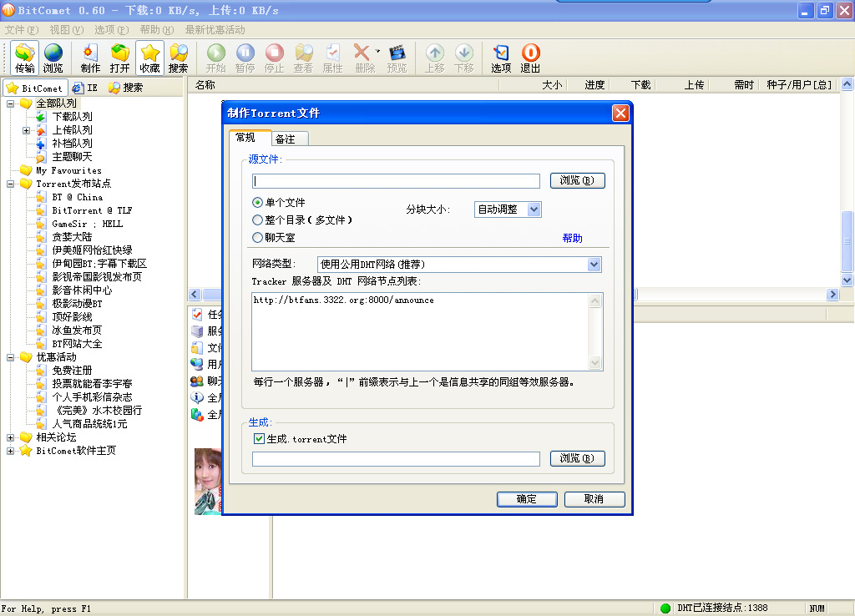Click the 退出 exit toolbar icon

(x=530, y=58)
